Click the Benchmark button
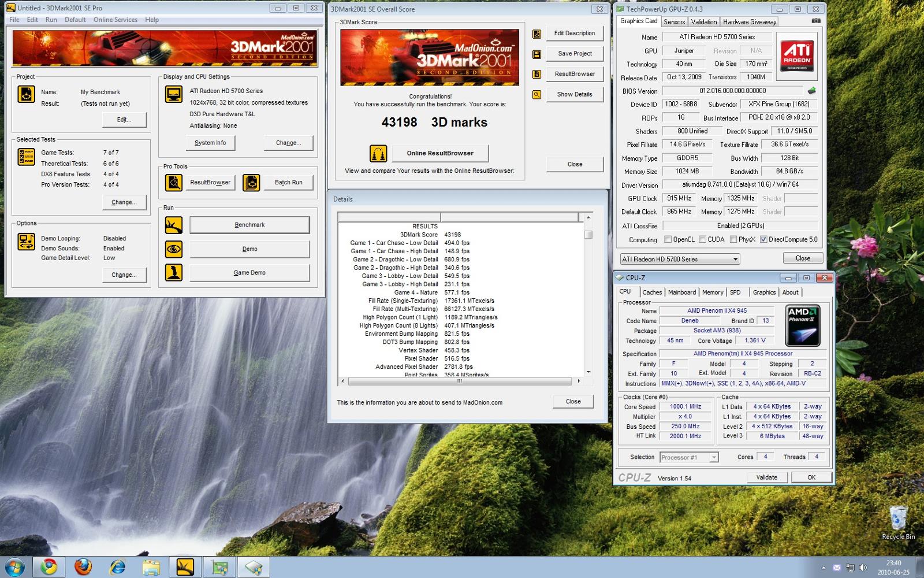924x578 pixels. [249, 225]
